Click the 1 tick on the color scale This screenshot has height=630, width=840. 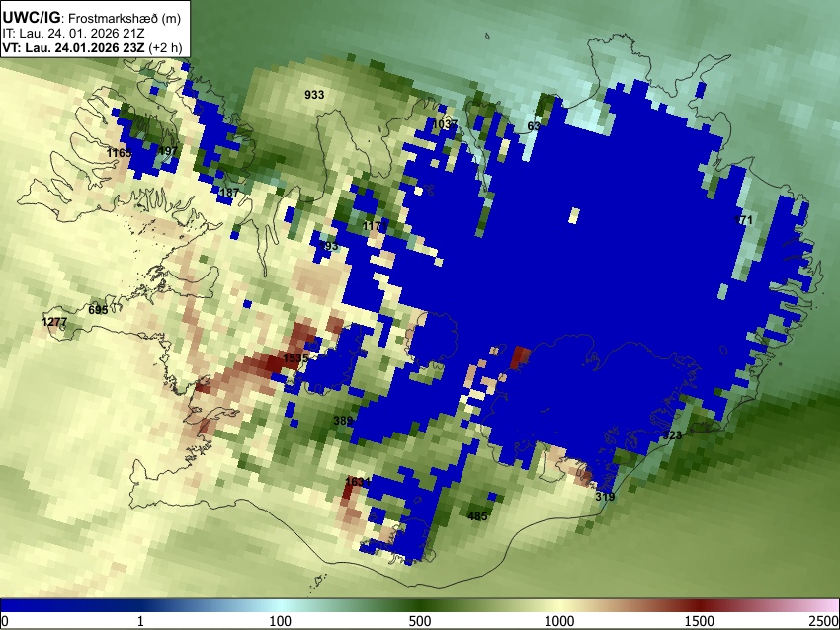[x=140, y=621]
